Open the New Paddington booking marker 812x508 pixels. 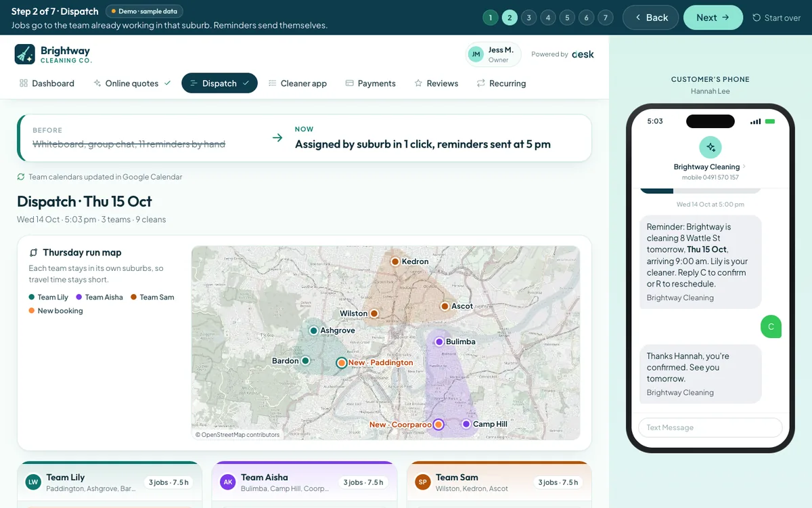tap(342, 362)
